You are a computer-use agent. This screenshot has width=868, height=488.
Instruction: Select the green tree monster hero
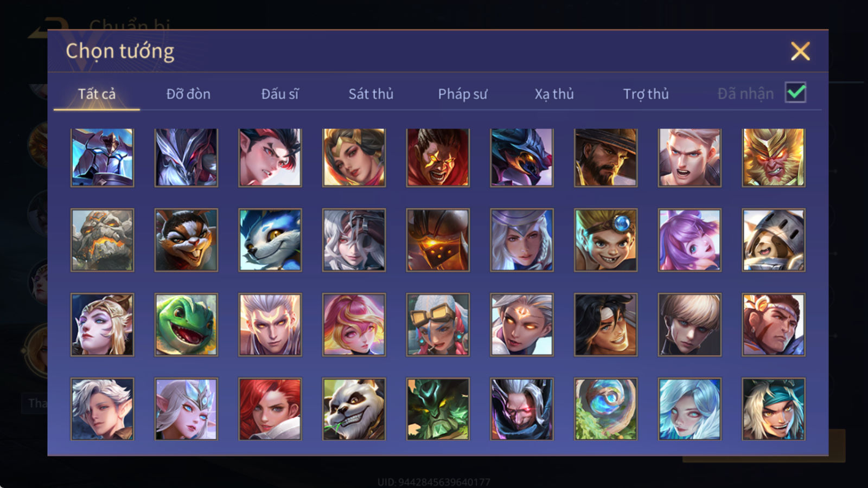438,409
